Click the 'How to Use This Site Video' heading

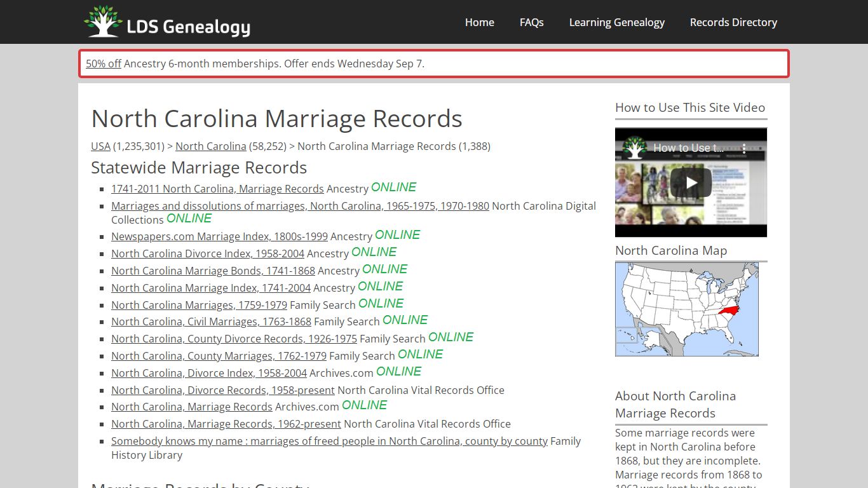click(x=690, y=107)
